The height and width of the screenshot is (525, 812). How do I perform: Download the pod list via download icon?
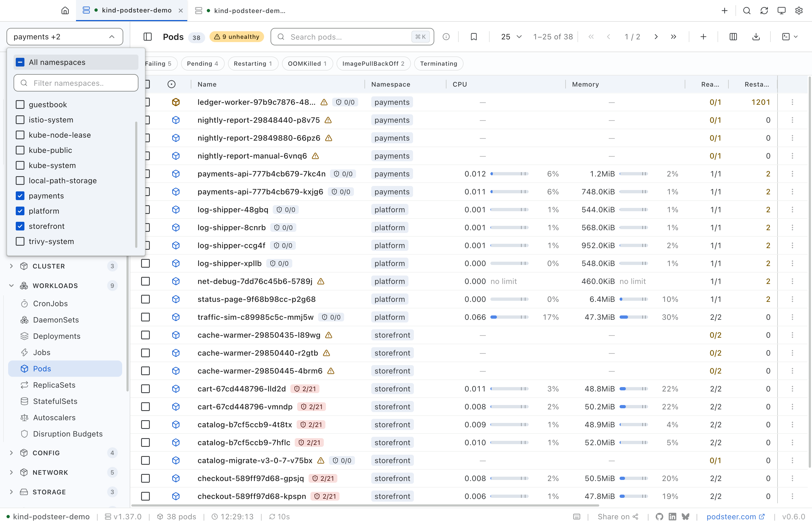click(x=756, y=37)
